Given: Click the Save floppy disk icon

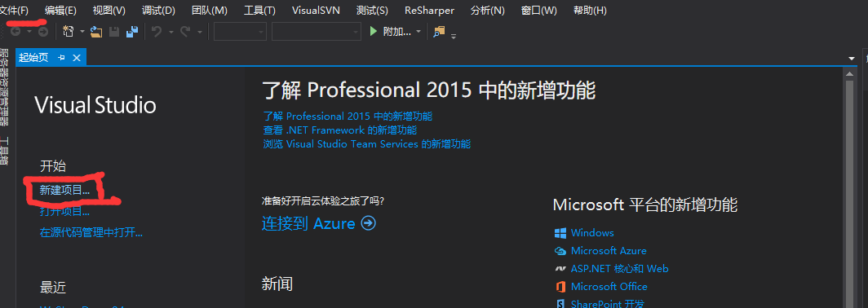Looking at the screenshot, I should (x=114, y=32).
